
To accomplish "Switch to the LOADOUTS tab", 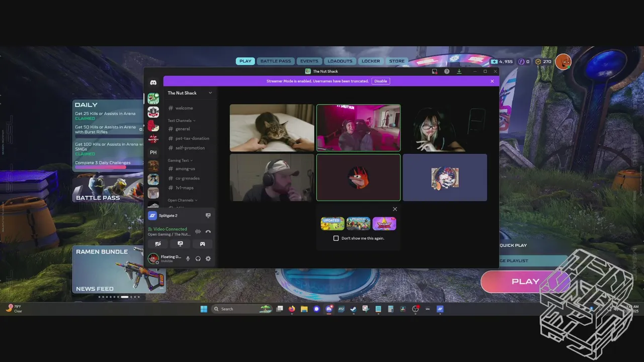I will (x=340, y=61).
